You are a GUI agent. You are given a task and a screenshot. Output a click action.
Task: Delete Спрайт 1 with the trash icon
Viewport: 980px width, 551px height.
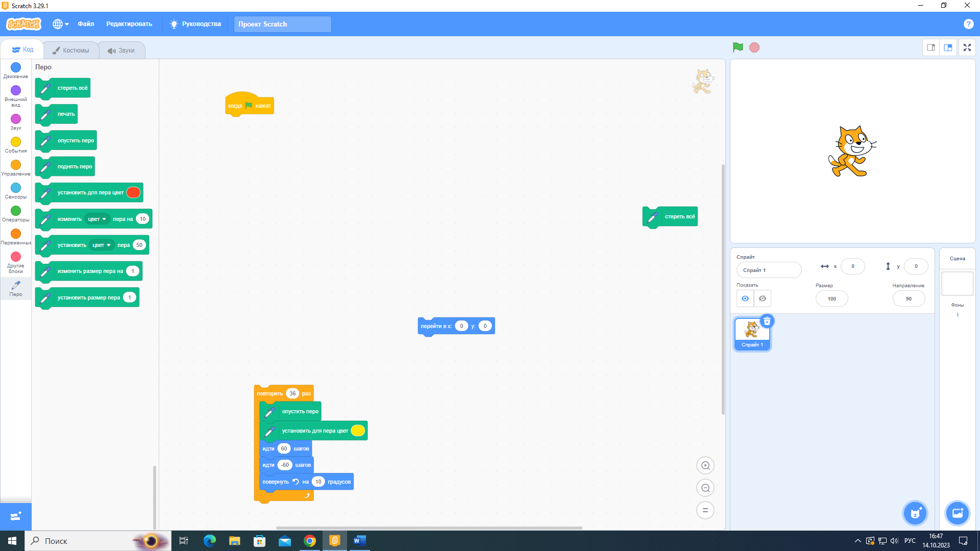point(767,321)
